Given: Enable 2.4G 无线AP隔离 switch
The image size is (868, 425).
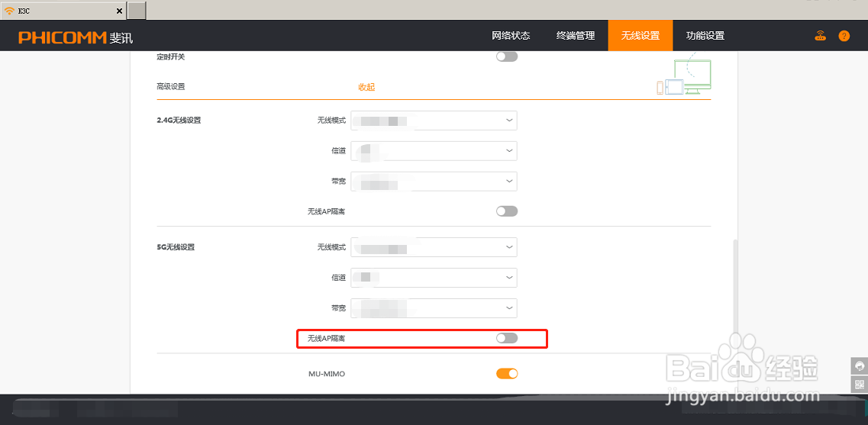Looking at the screenshot, I should coord(506,211).
